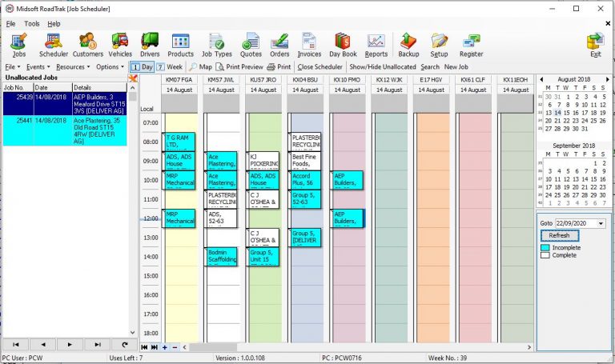Open the Invoices icon
This screenshot has width=615, height=364.
pyautogui.click(x=309, y=45)
